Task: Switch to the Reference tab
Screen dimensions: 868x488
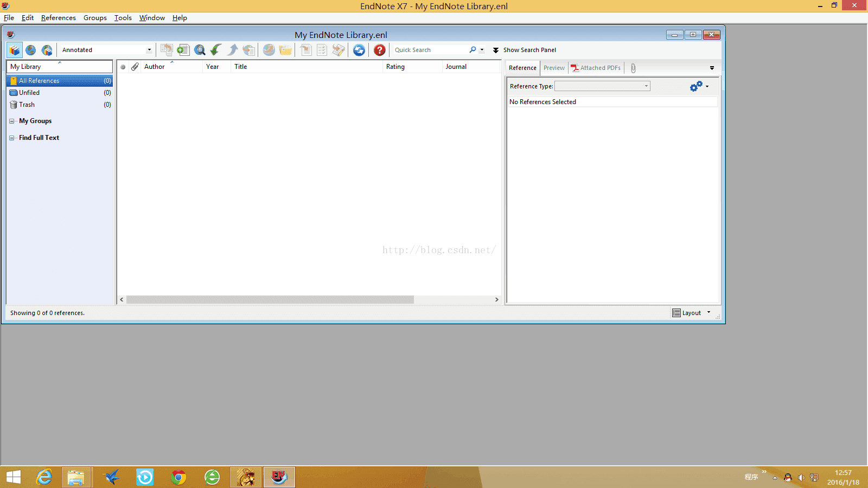Action: (523, 68)
